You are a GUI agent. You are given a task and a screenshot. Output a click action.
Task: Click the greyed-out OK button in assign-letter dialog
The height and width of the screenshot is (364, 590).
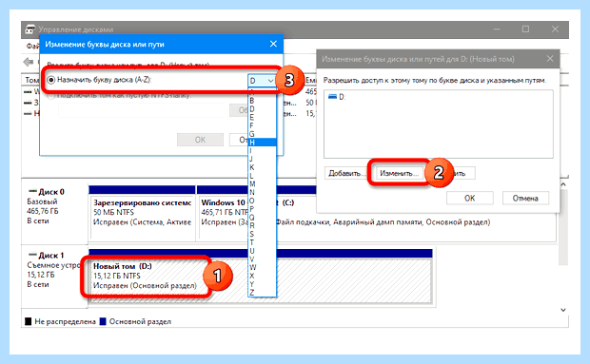click(200, 140)
